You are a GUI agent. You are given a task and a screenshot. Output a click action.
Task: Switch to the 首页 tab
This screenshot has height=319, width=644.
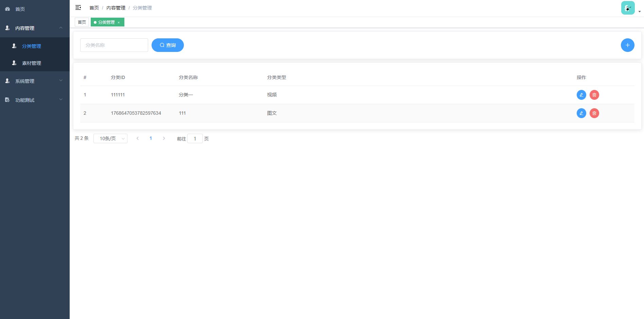click(x=82, y=22)
